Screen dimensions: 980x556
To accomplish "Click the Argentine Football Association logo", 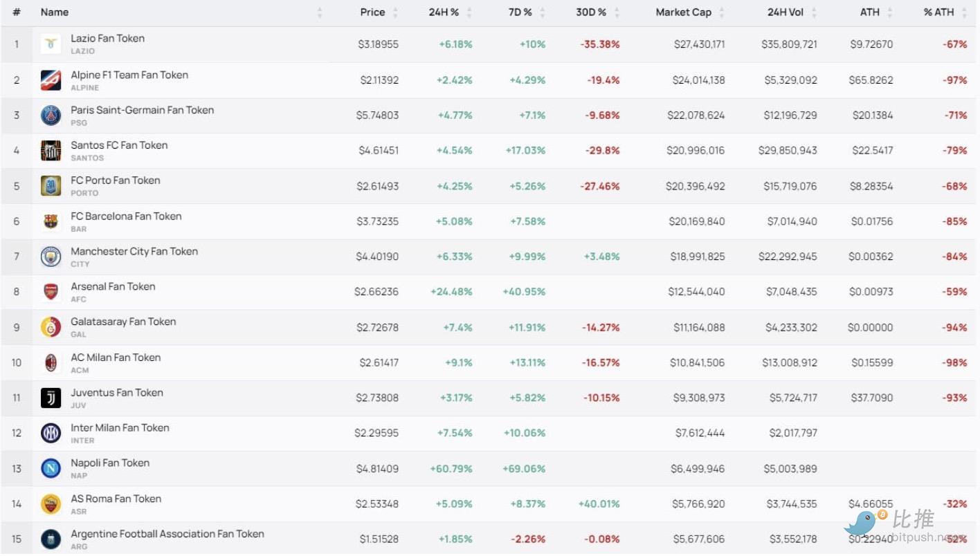I will [51, 539].
